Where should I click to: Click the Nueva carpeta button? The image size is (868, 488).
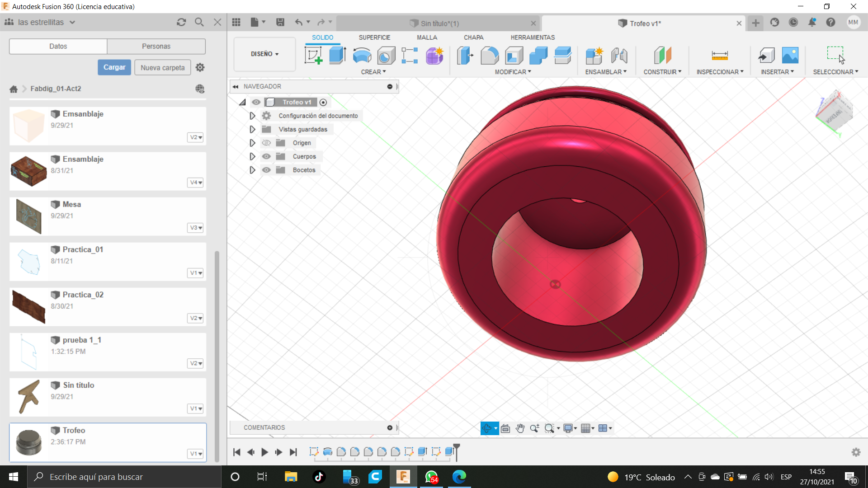pos(162,67)
